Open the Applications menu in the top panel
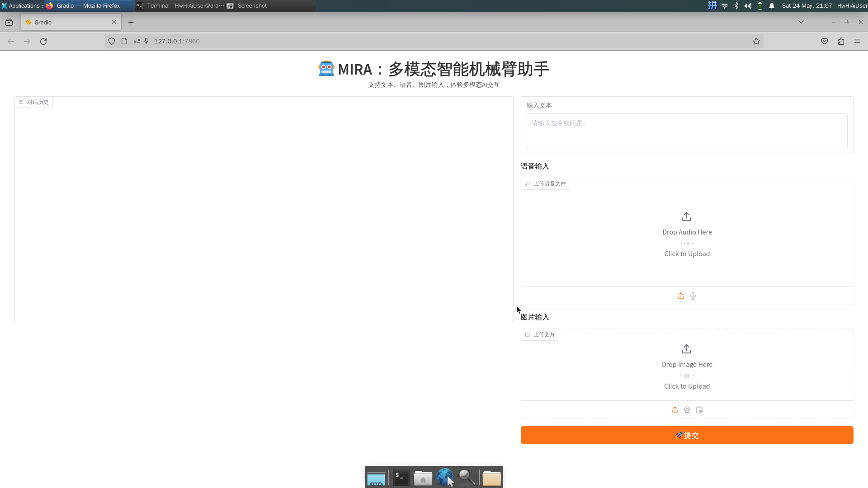 21,6
